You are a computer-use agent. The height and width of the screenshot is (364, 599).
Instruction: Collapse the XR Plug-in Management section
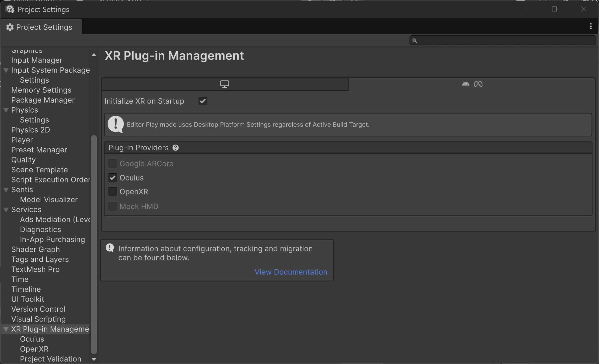click(x=6, y=329)
